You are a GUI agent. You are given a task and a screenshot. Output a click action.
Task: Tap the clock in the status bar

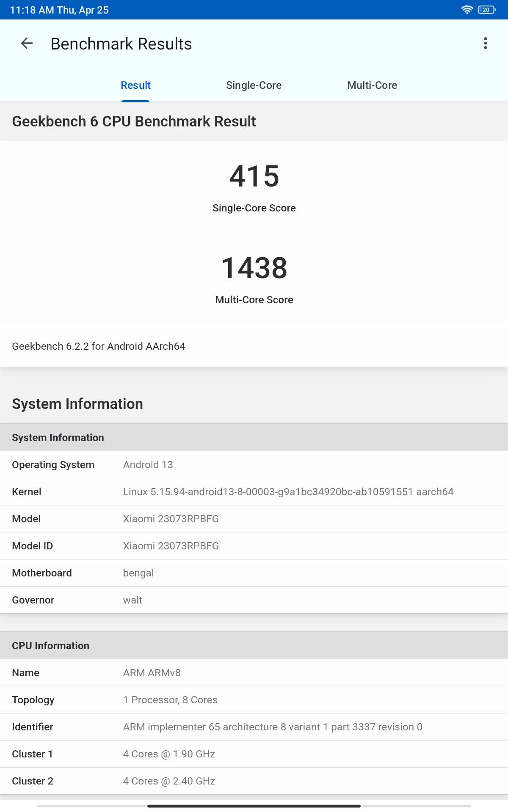click(x=59, y=10)
